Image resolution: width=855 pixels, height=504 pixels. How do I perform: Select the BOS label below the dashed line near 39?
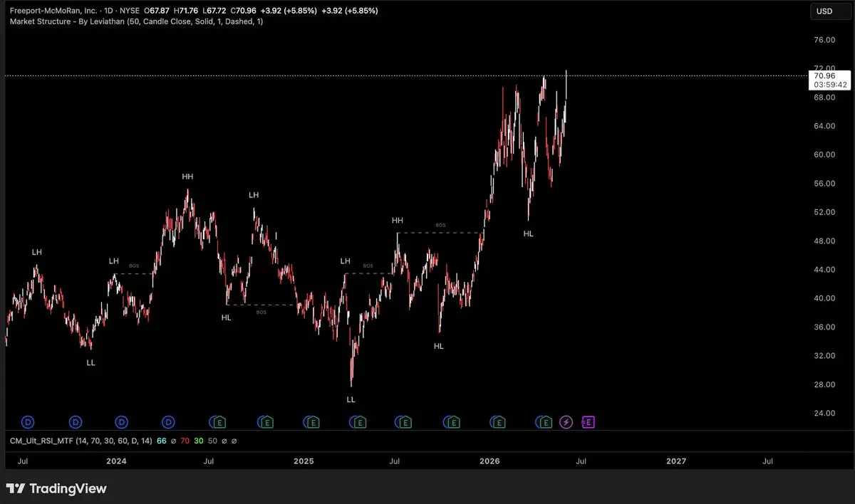click(261, 312)
